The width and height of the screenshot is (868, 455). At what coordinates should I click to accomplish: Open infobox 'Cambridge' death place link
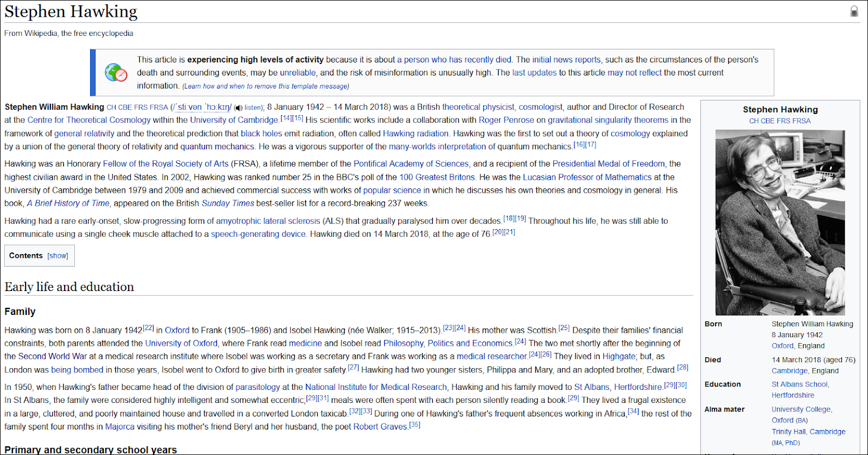(x=790, y=371)
